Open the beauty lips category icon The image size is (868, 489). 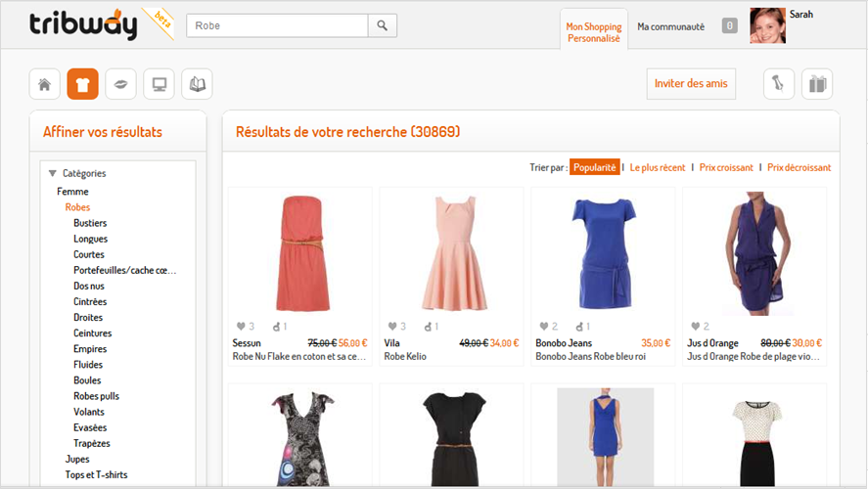(120, 84)
